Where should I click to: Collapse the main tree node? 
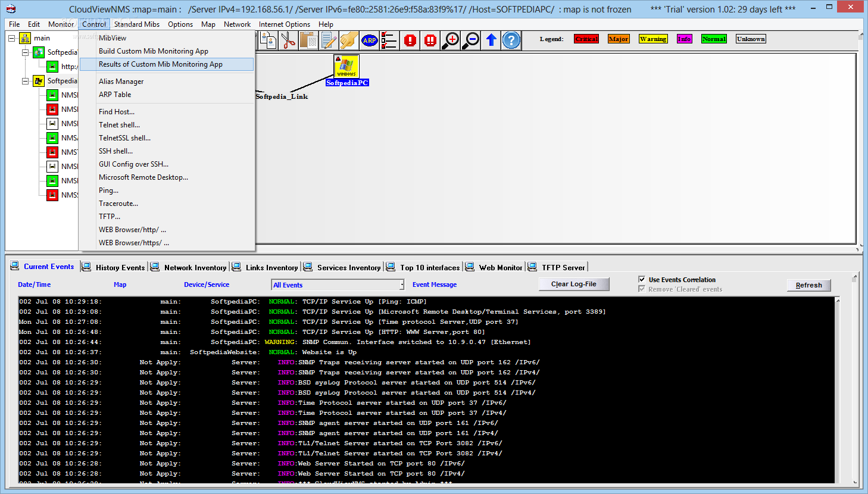click(x=11, y=38)
